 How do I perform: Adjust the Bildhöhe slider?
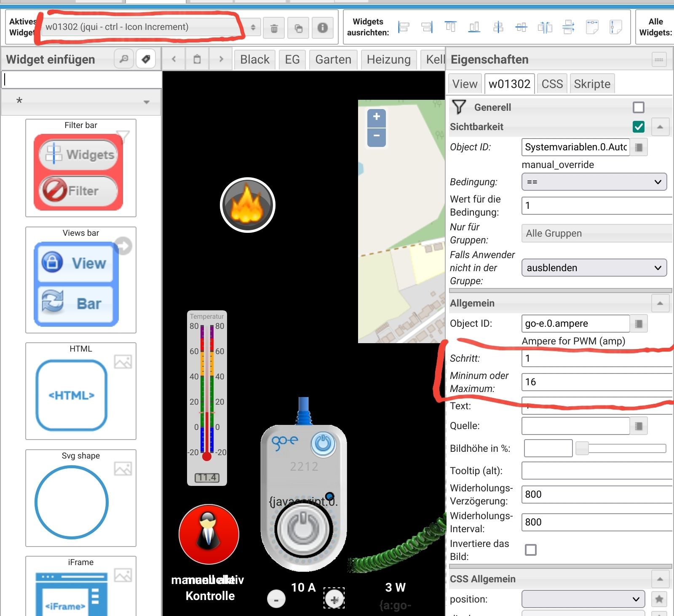(x=582, y=448)
